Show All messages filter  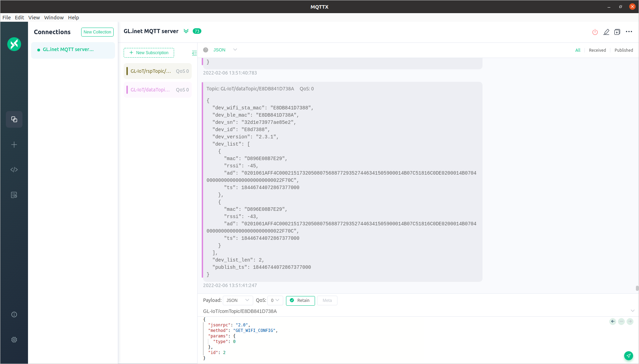[578, 50]
